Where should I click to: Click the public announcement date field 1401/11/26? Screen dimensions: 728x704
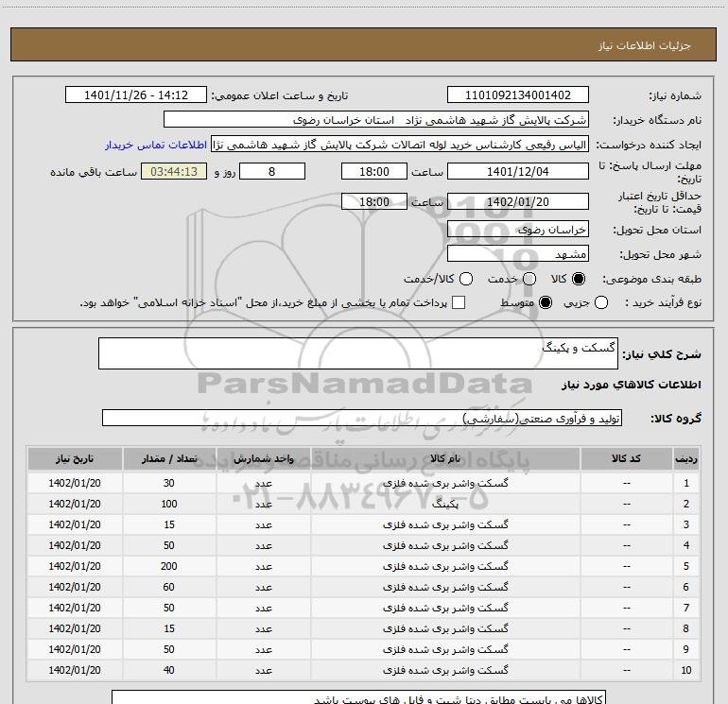tap(136, 95)
